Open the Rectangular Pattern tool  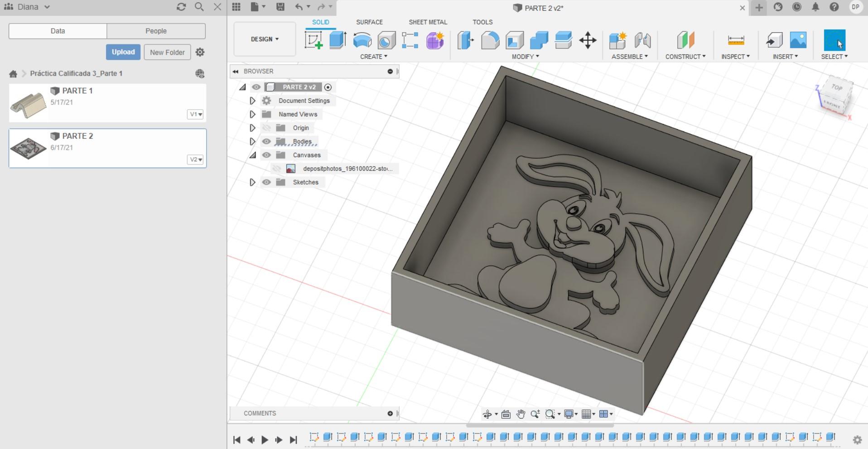click(410, 40)
